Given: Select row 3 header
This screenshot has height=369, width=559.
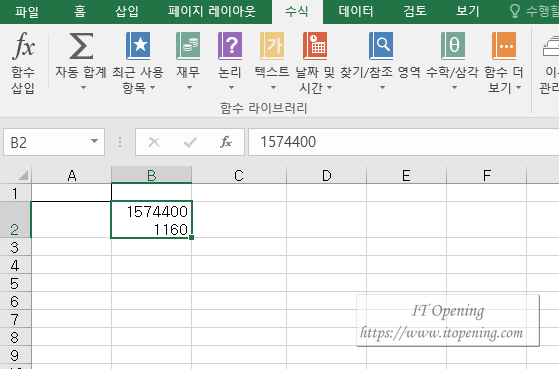Looking at the screenshot, I should pos(15,247).
